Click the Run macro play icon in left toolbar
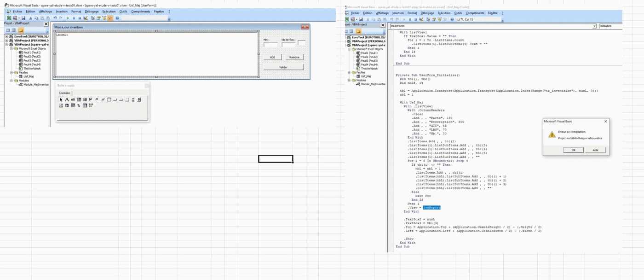Viewport: 644px width, 280px height. click(68, 18)
